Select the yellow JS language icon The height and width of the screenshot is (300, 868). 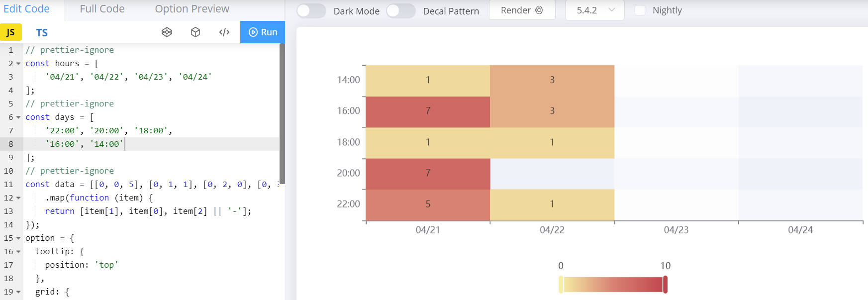[10, 32]
